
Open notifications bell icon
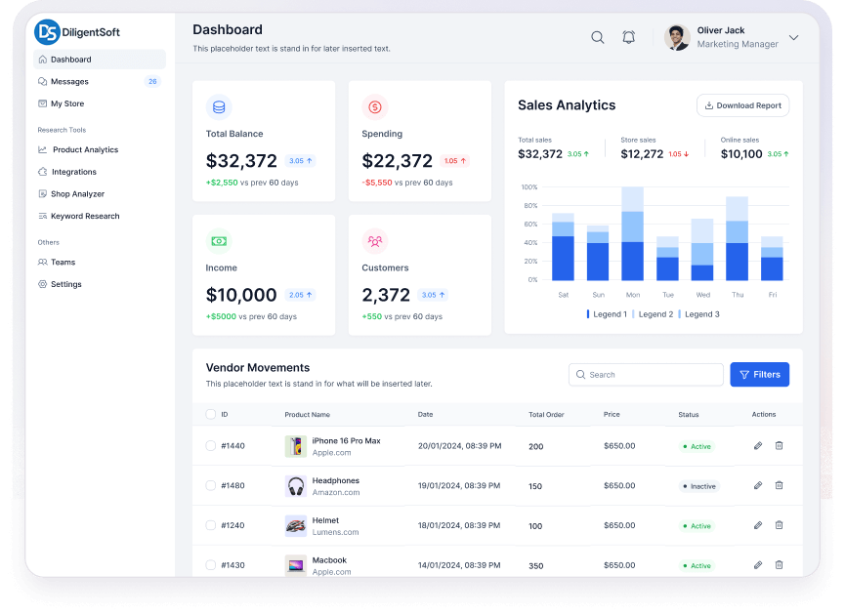(628, 38)
